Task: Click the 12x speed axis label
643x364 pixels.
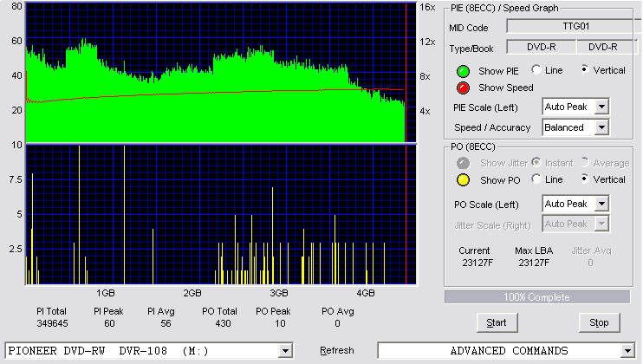Action: 427,42
